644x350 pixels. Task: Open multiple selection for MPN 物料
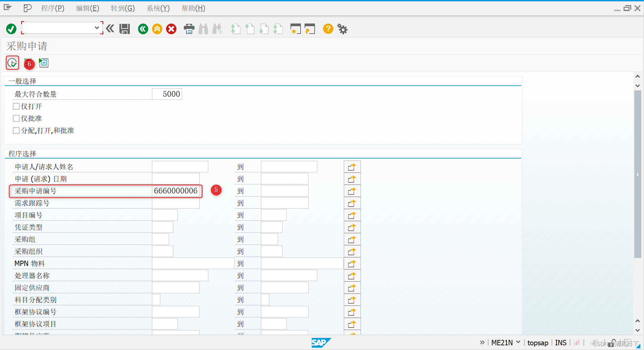pyautogui.click(x=352, y=263)
